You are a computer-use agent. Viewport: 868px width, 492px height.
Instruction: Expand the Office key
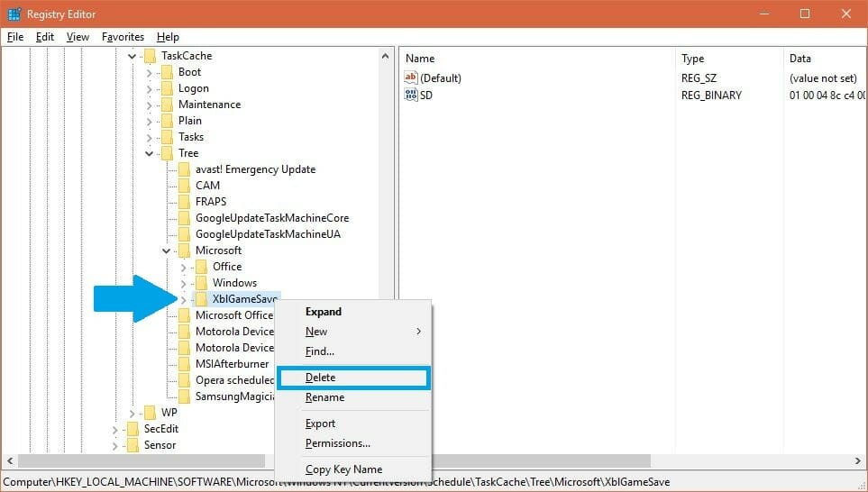tap(183, 268)
